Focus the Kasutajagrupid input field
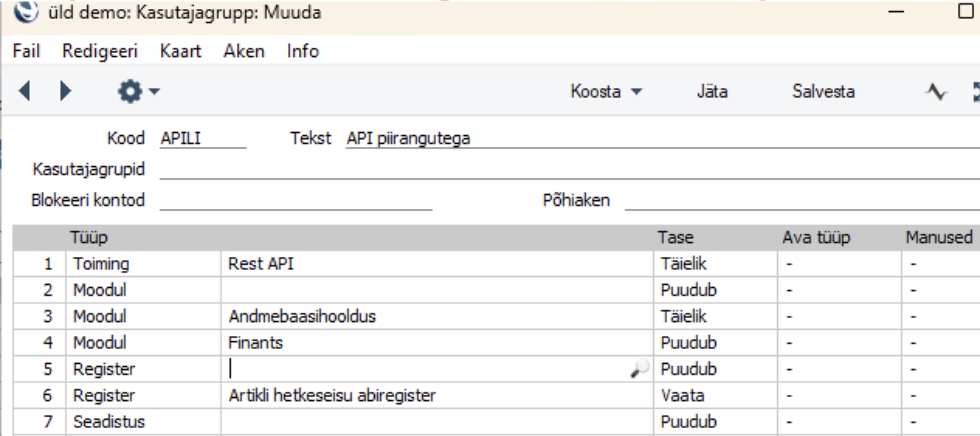Image resolution: width=980 pixels, height=436 pixels. coord(569,169)
